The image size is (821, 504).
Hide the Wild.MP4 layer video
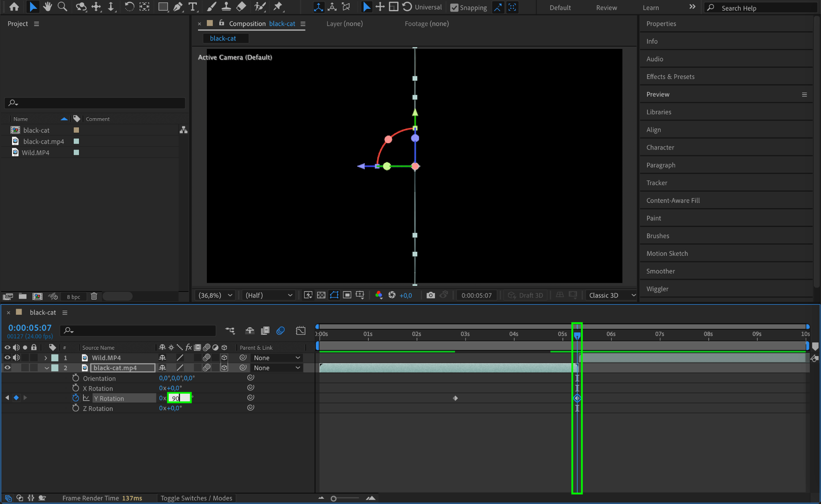point(7,358)
